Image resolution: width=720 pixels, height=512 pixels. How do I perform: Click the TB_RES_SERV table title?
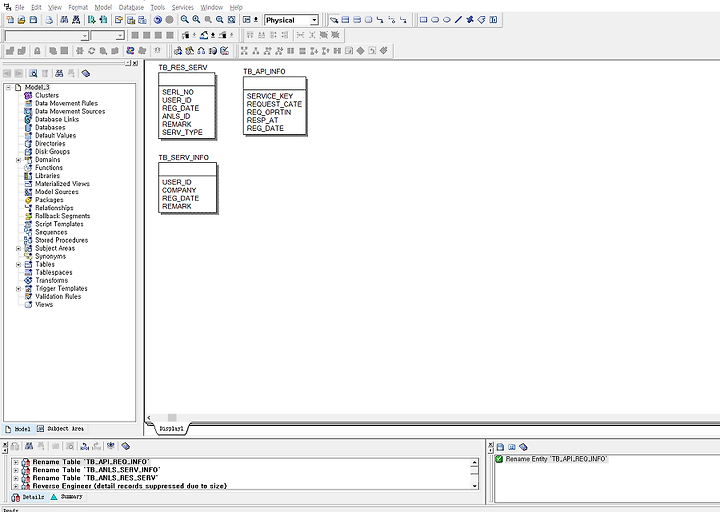tap(183, 68)
